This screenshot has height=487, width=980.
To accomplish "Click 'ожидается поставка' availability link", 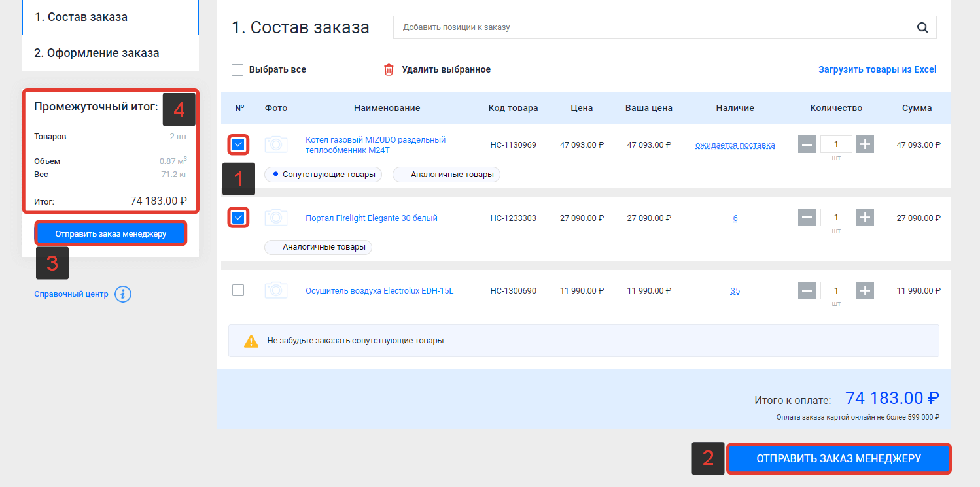I will pos(735,145).
